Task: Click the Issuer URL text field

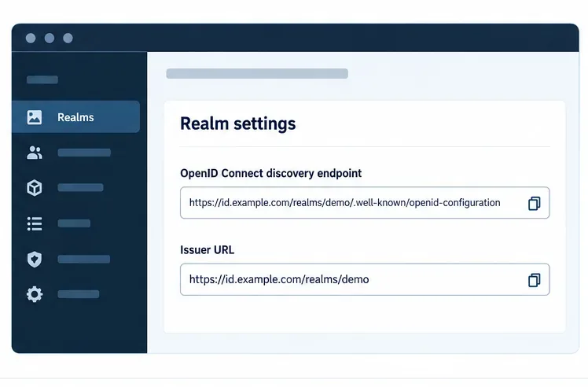Action: [x=365, y=279]
